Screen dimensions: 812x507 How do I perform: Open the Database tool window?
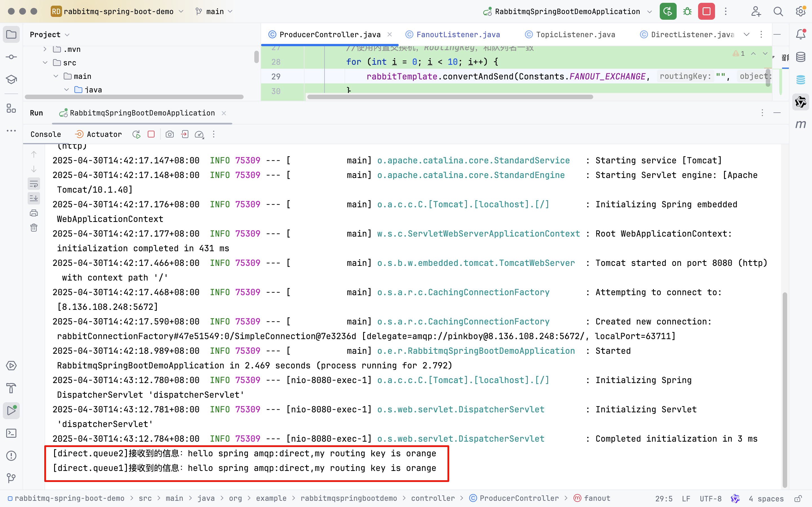[801, 57]
